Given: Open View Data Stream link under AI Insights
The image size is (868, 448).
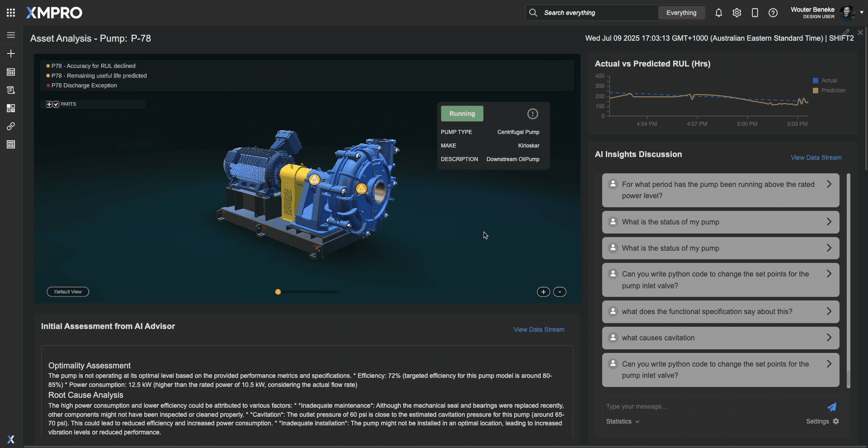Looking at the screenshot, I should (x=816, y=157).
